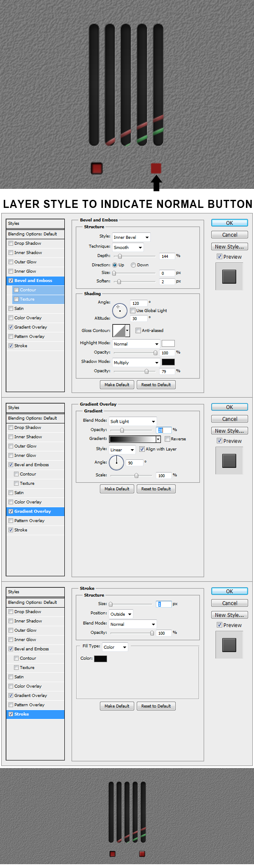This screenshot has width=254, height=868.
Task: Expand the gradient picker arrow in Gradient Overlay
Action: (x=159, y=439)
